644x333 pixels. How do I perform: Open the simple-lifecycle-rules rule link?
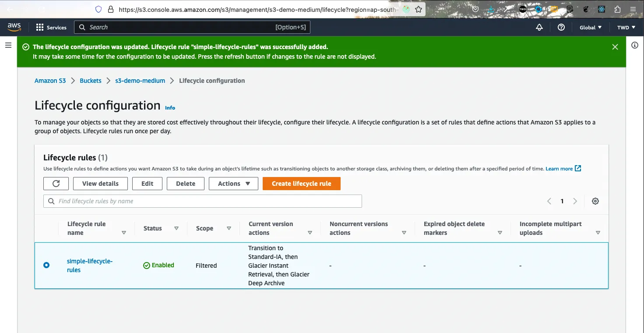click(90, 266)
